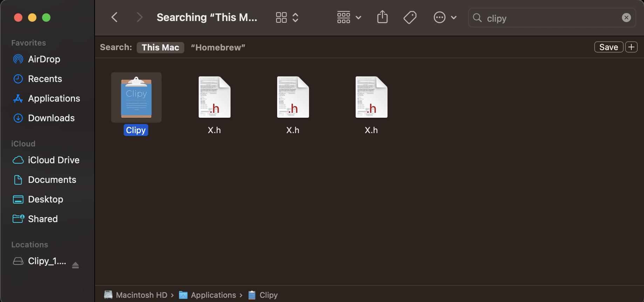Save the current search
The width and height of the screenshot is (644, 302).
[609, 47]
